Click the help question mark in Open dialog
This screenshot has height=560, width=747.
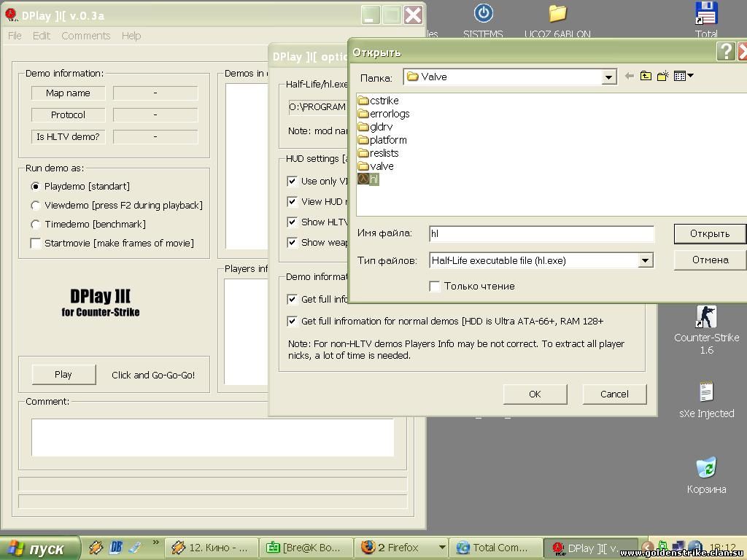(726, 51)
